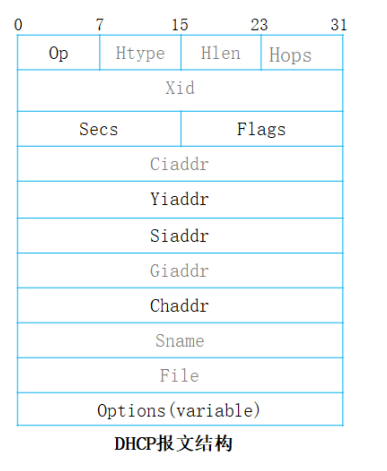Image resolution: width=387 pixels, height=471 pixels.
Task: Click the Flags field cell
Action: click(x=262, y=129)
